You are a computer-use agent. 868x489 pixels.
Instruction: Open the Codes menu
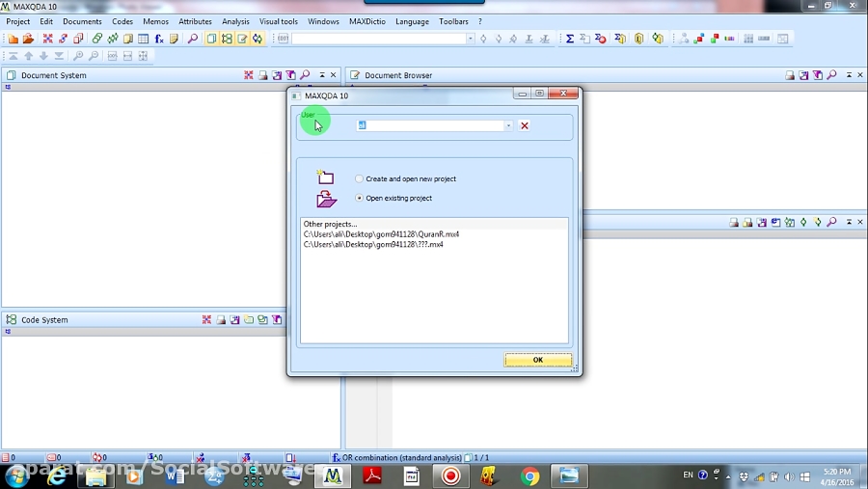click(x=122, y=21)
